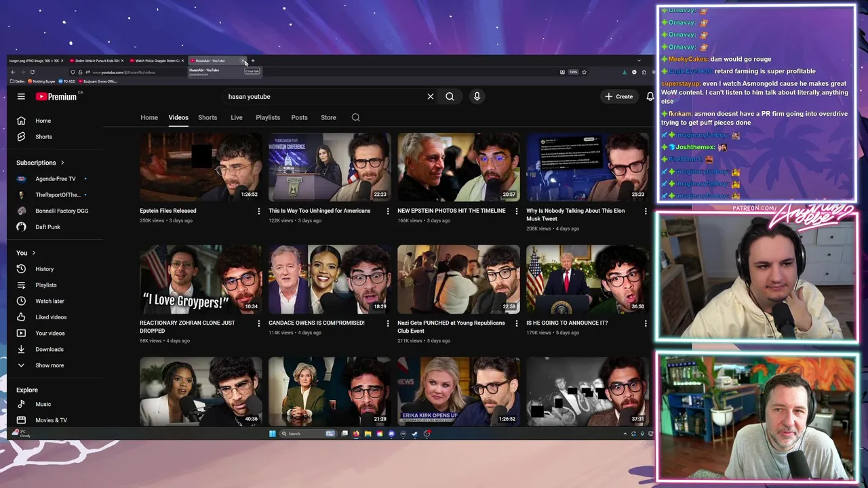868x488 pixels.
Task: Expand the Subscriptions section chevron
Action: point(62,163)
